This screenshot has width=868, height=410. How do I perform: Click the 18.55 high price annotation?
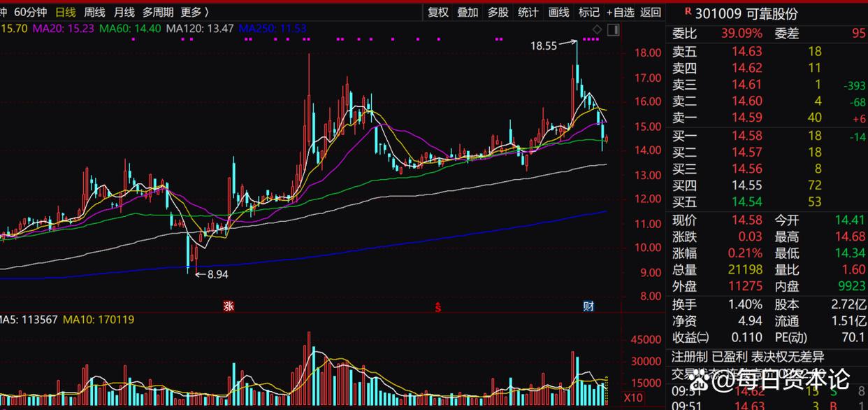pos(544,46)
